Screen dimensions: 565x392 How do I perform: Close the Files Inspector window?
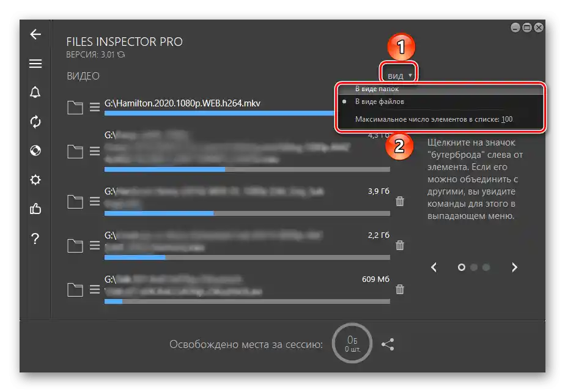pos(538,28)
